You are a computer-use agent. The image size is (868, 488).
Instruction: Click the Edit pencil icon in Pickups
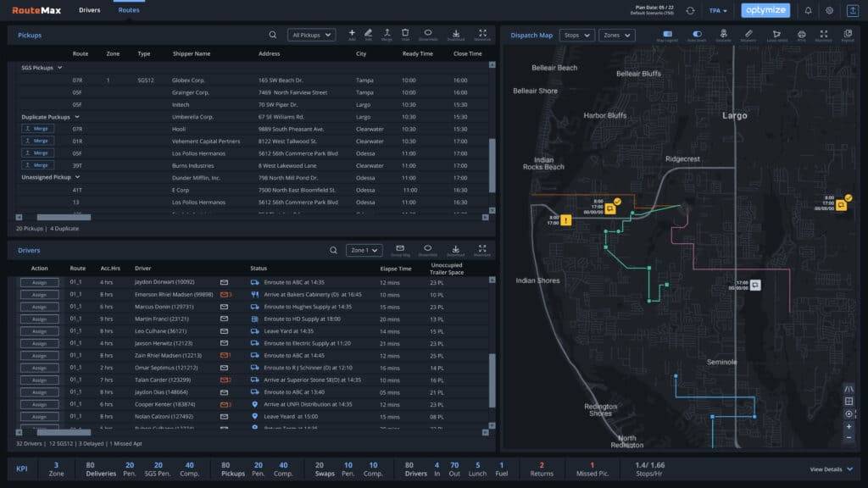click(x=368, y=35)
